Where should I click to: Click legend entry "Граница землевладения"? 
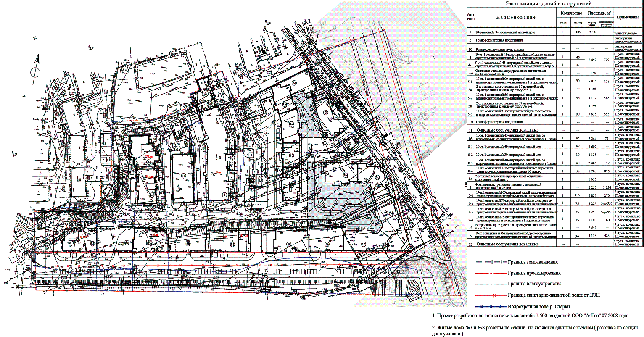point(533,262)
